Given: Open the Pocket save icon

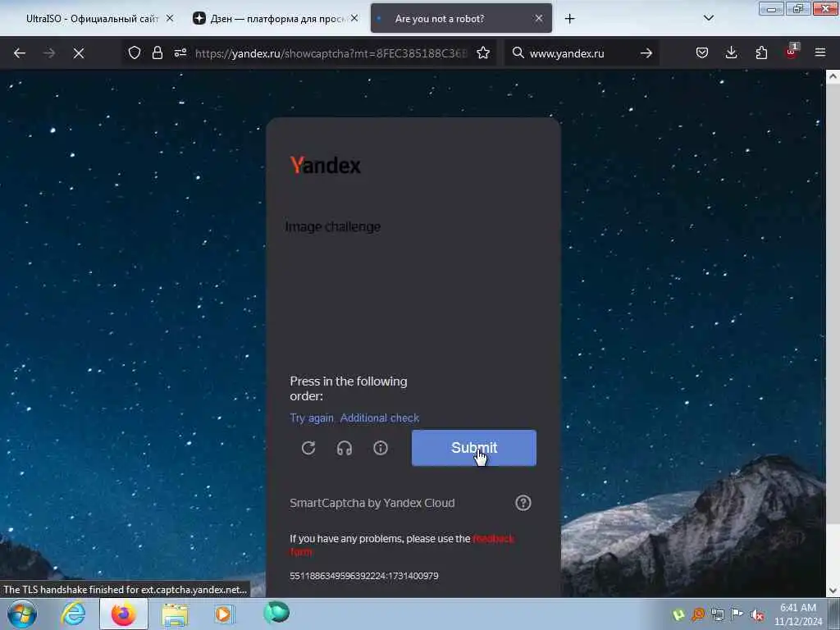Looking at the screenshot, I should coord(702,52).
